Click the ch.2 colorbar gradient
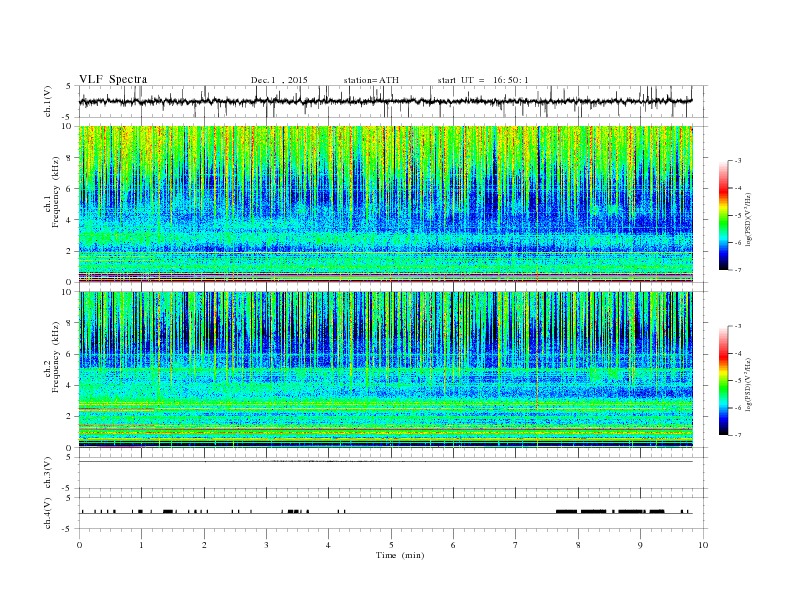Screen dimensions: 792x612 pos(723,380)
